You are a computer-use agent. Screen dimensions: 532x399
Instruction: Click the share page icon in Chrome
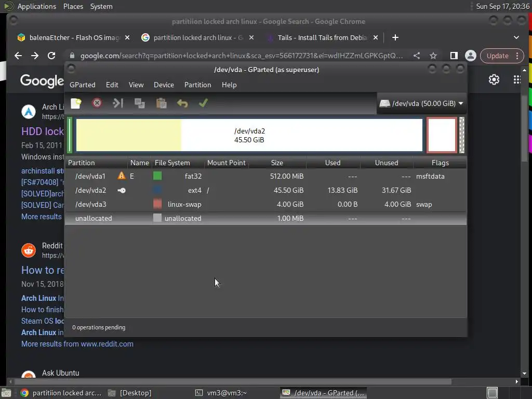point(417,56)
